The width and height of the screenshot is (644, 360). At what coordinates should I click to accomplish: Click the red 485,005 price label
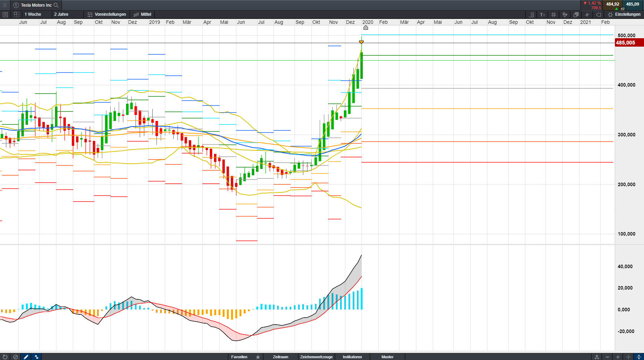click(629, 43)
